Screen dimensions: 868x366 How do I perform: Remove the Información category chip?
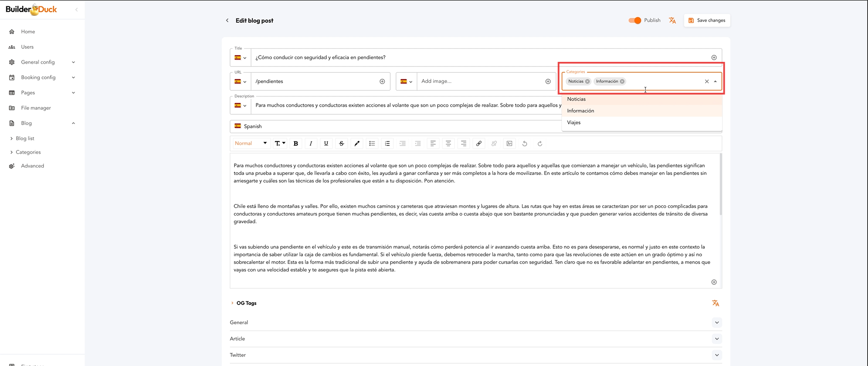[x=622, y=81]
